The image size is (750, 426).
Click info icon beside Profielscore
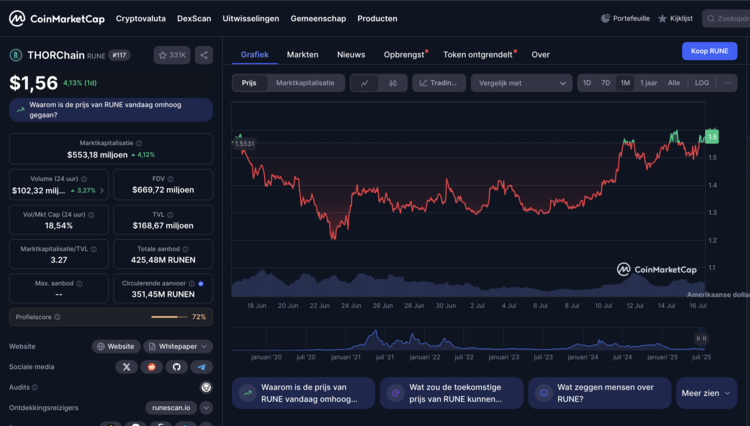click(57, 317)
